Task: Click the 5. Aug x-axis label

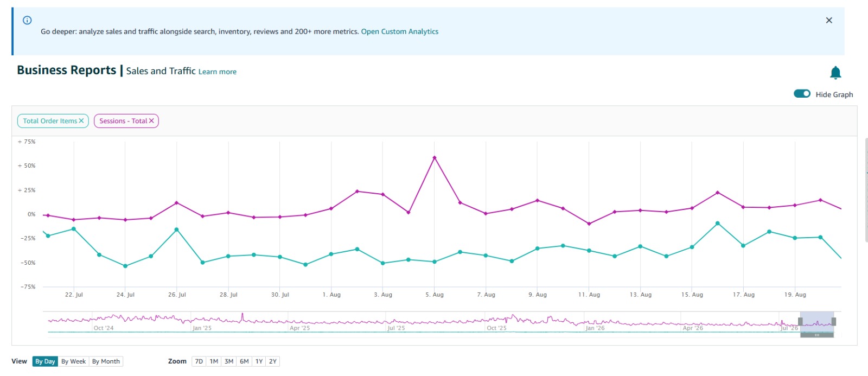Action: [x=435, y=295]
